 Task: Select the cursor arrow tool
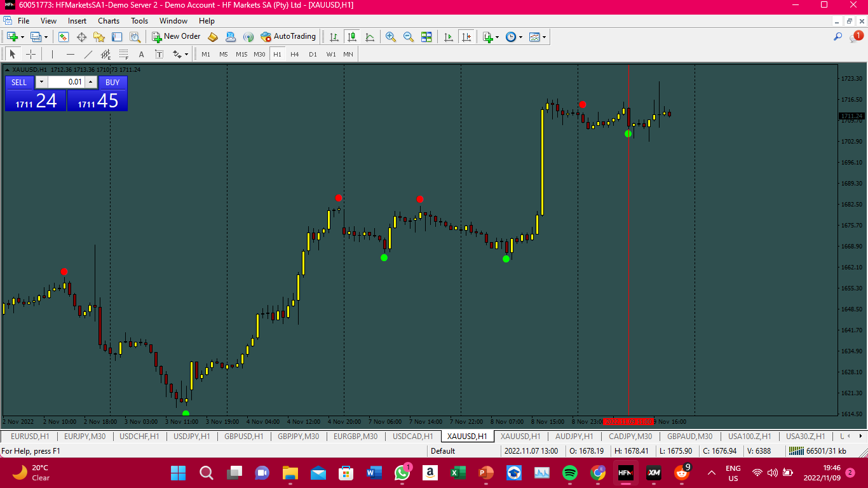pos(12,54)
